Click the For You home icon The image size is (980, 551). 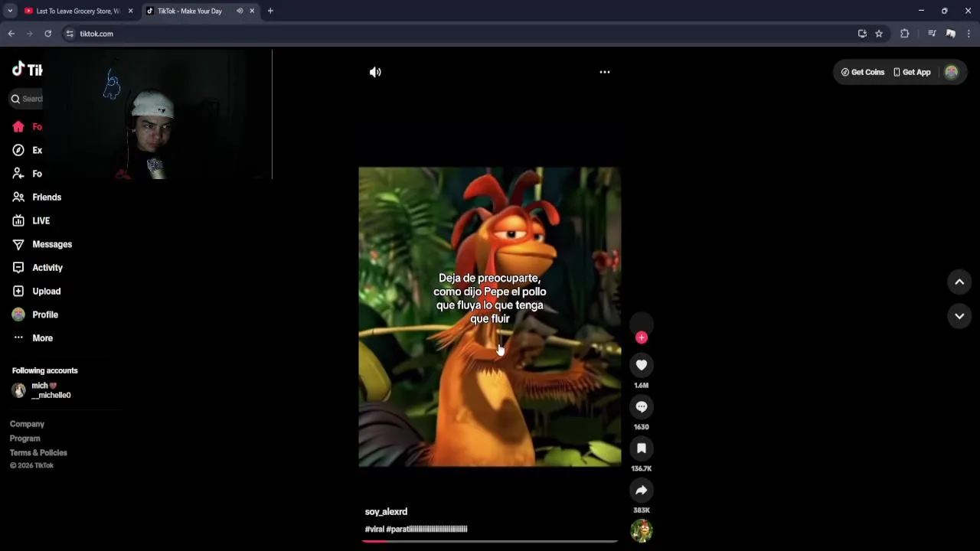click(18, 127)
